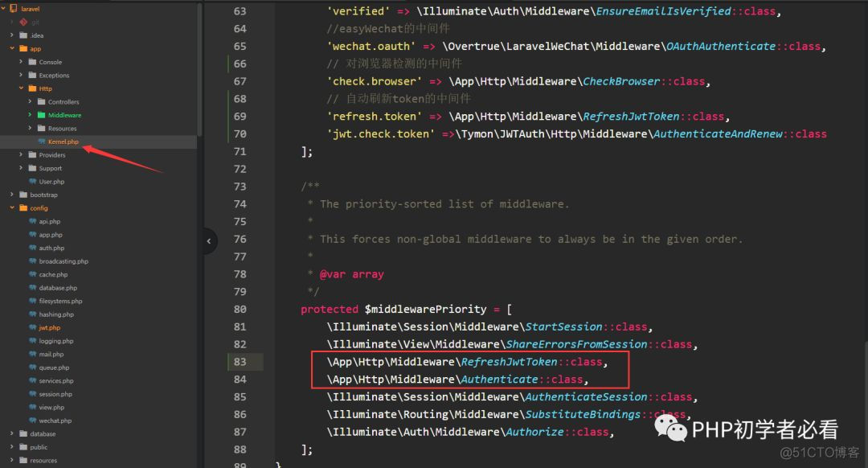Expand the Exceptions folder chevron
The image size is (868, 468).
pos(21,75)
